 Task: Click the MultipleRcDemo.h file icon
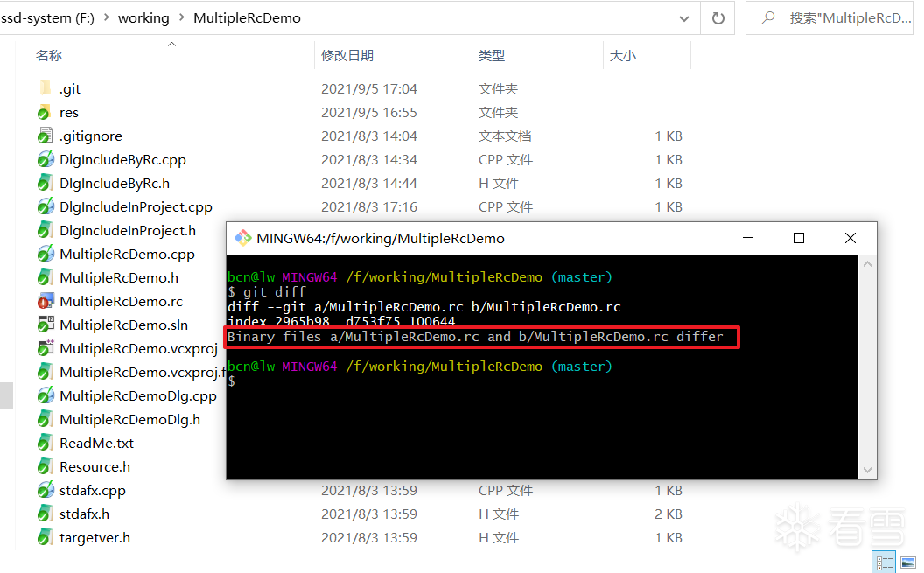[x=45, y=277]
